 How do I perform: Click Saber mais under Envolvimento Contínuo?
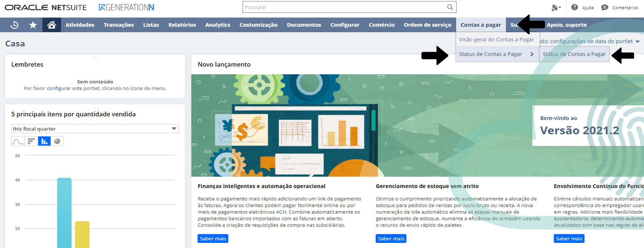(x=569, y=238)
